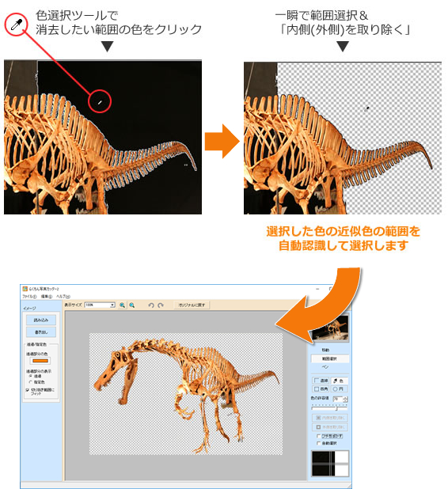The height and width of the screenshot is (489, 448).
Task: Click the らくちん写真カッター app title icon
Action: click(x=25, y=289)
